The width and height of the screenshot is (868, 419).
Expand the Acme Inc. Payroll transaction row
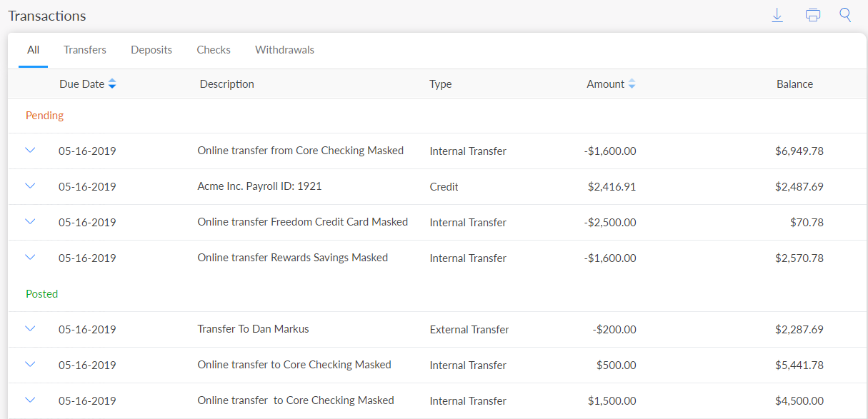tap(30, 186)
